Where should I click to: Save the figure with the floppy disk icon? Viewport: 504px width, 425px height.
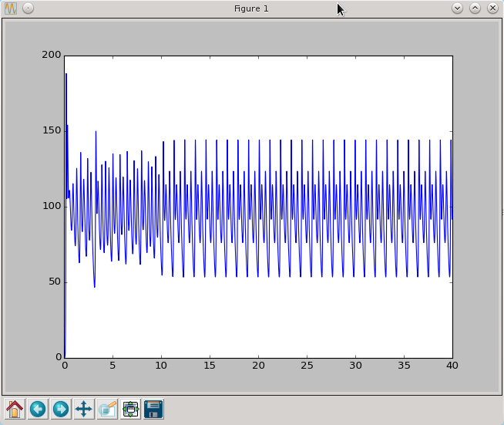(153, 409)
